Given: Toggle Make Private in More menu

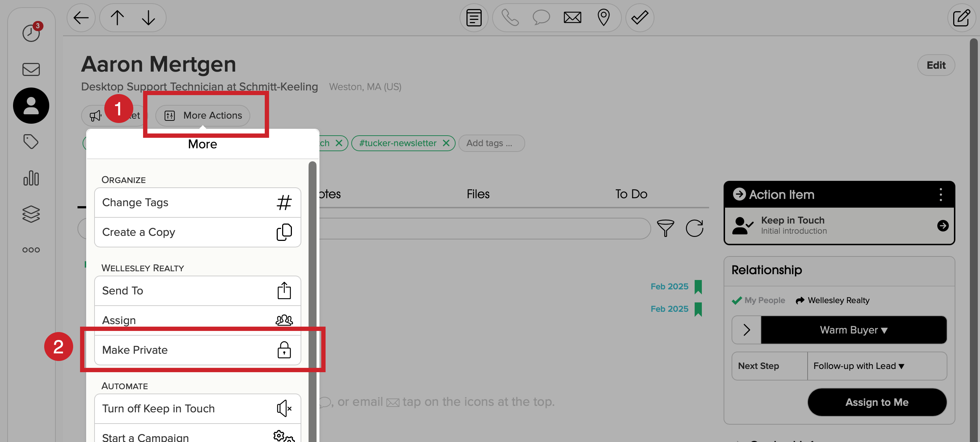Looking at the screenshot, I should pos(197,350).
